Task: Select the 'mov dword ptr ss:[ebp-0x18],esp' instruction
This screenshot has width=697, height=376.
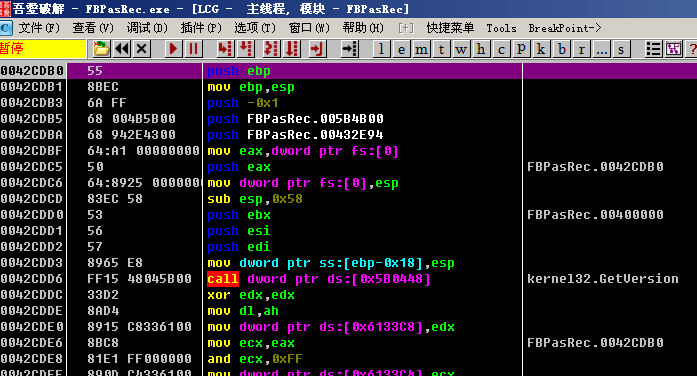Action: [x=331, y=263]
